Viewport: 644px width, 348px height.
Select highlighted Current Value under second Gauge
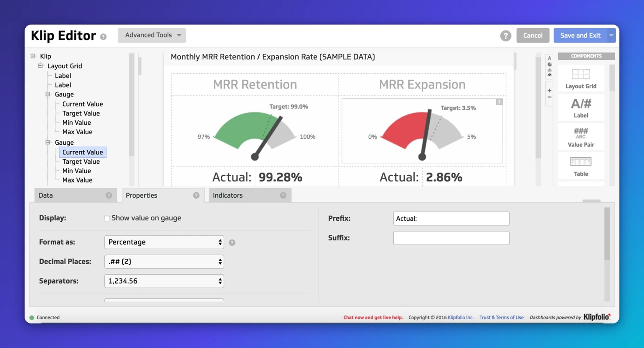(x=83, y=152)
